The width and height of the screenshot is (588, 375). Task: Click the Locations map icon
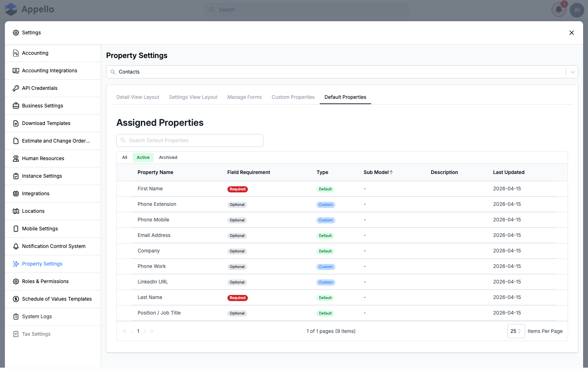(x=16, y=211)
